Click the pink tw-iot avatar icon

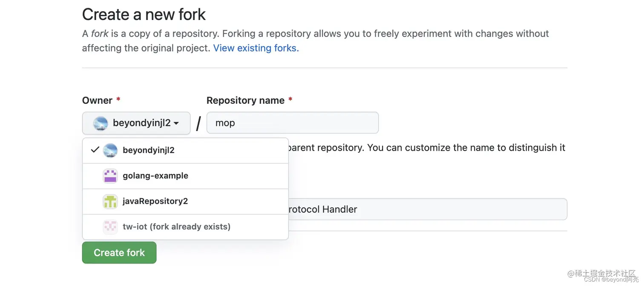110,227
